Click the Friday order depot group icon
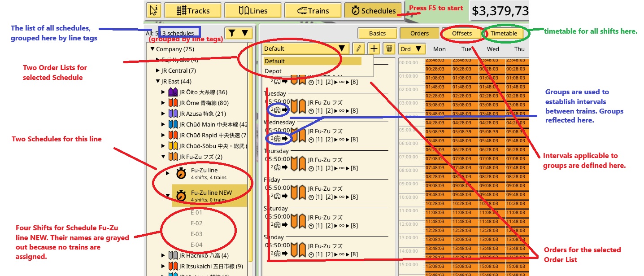Viewport: 644px width, 276px height. coord(277,197)
